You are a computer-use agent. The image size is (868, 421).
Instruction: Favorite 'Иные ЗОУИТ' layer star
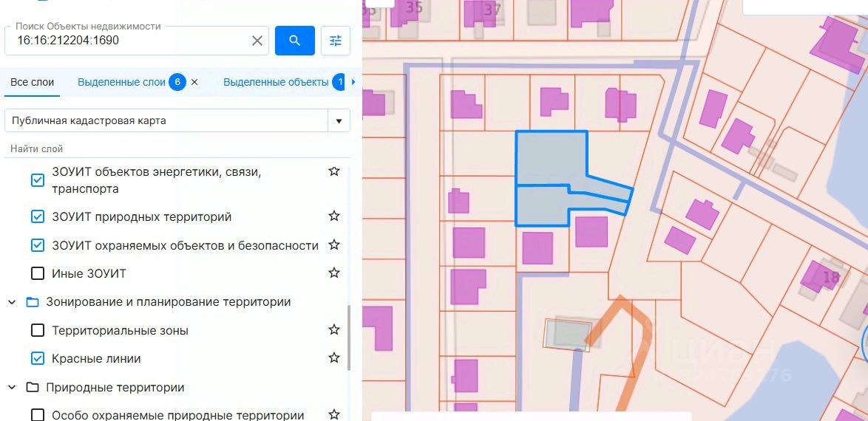point(333,273)
